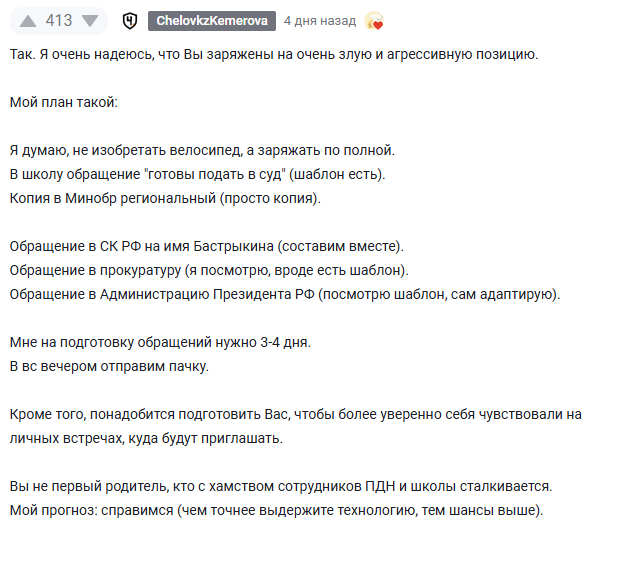Click the 413 rating count

coord(59,21)
